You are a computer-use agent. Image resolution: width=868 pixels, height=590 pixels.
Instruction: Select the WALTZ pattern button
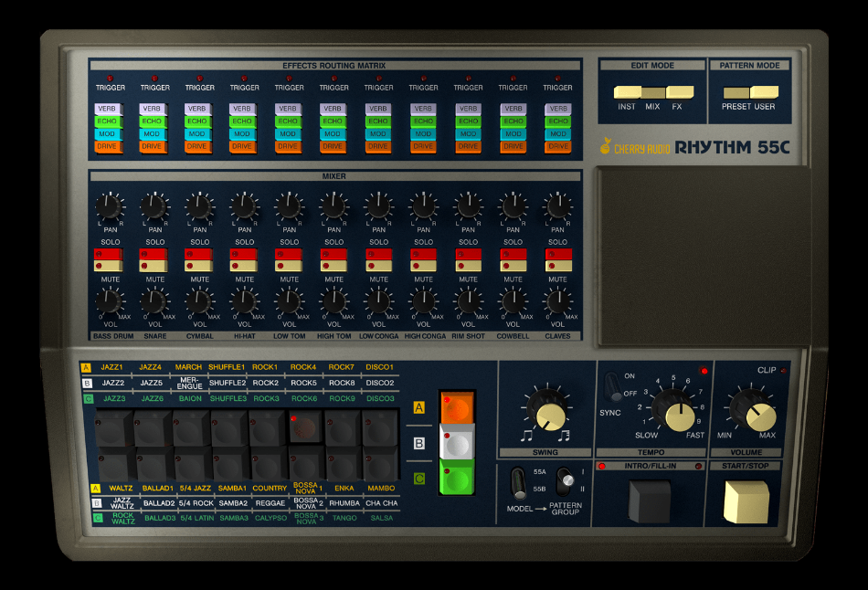[114, 464]
